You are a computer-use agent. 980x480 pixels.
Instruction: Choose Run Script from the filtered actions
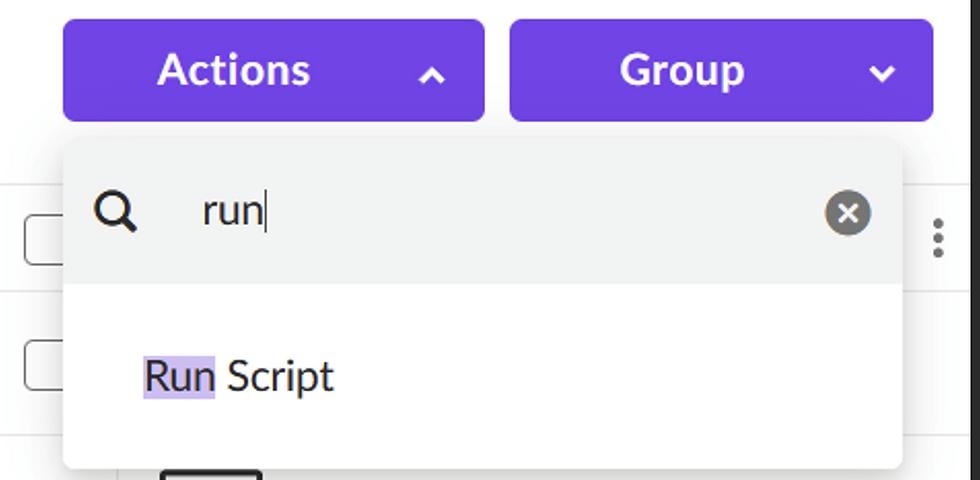(239, 377)
